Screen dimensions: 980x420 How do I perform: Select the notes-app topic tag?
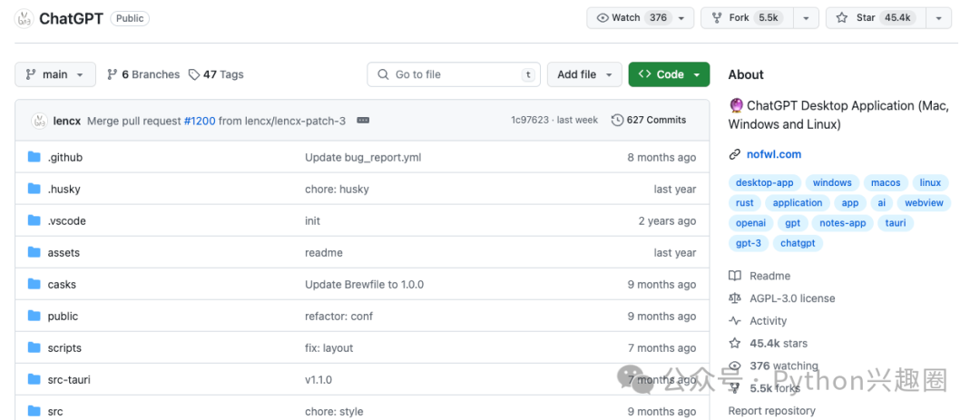[x=842, y=222]
